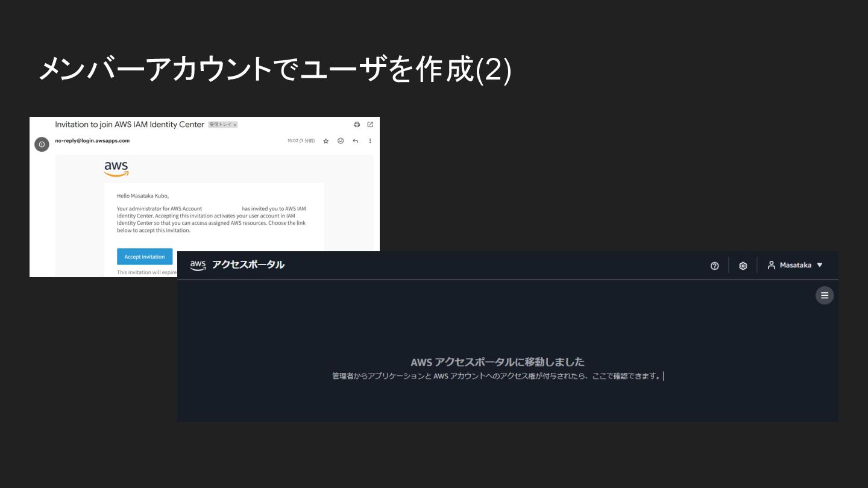Open help icon in AWS access portal
868x488 pixels.
[715, 266]
